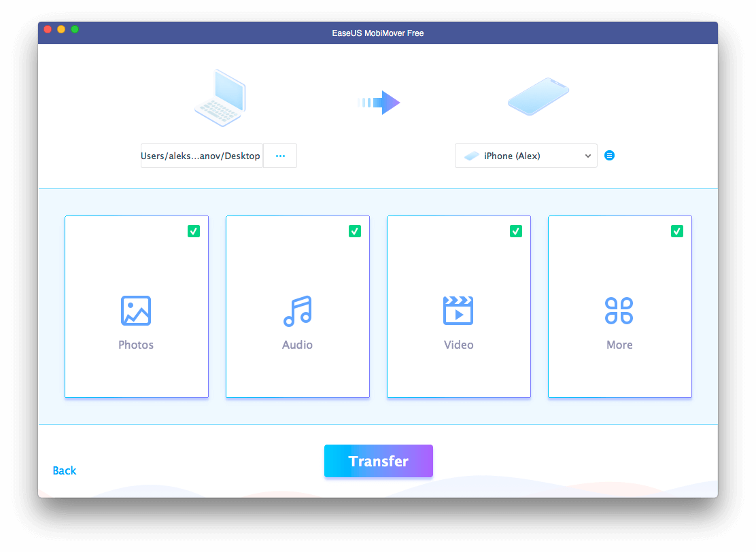Click the blue device info list icon

coord(609,155)
